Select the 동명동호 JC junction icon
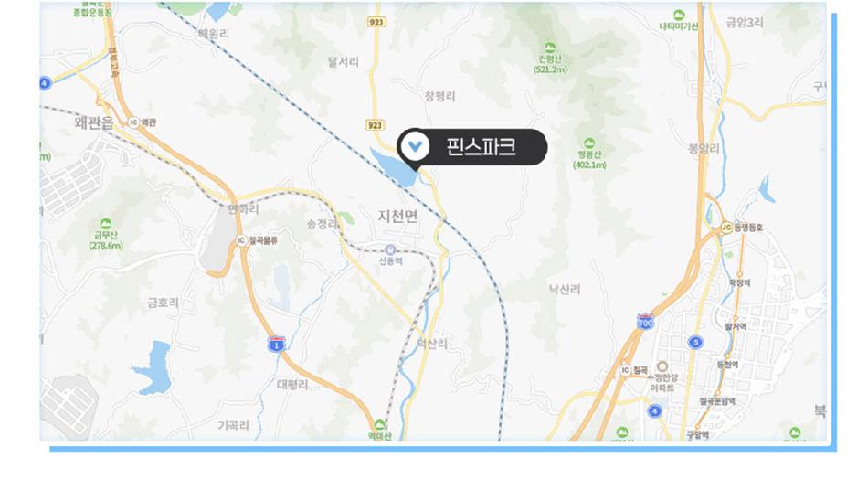Image resolution: width=868 pixels, height=499 pixels. pos(727,227)
